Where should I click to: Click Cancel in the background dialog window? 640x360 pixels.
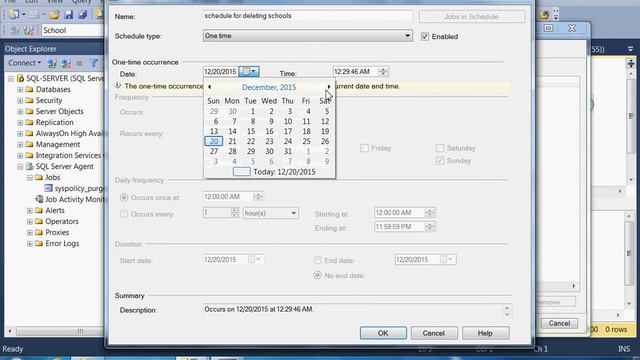coord(559,323)
